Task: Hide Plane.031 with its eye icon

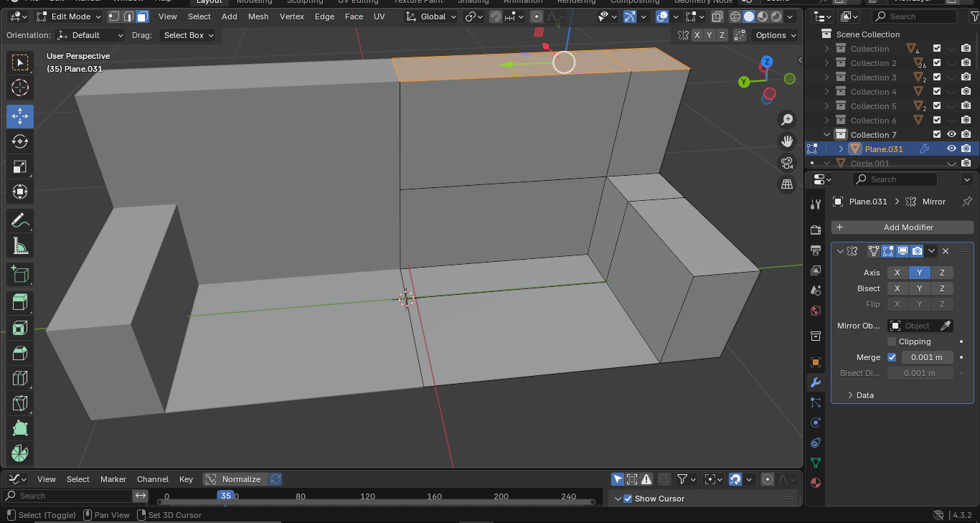Action: (951, 149)
